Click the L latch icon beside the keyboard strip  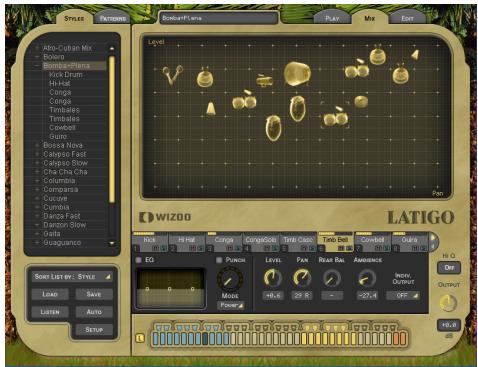[x=140, y=338]
